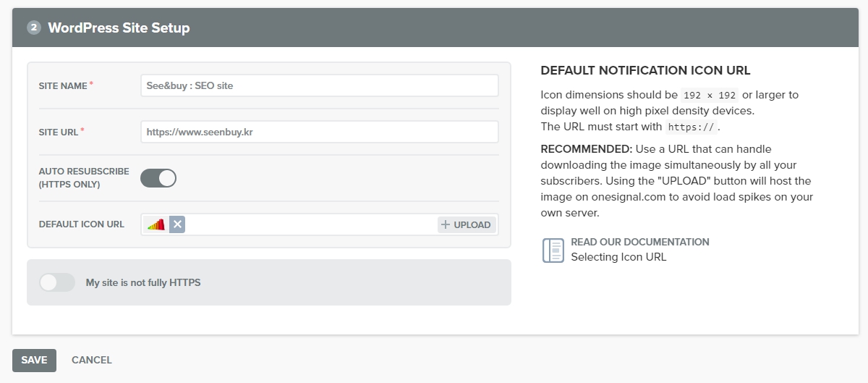Click the empty Default Icon URL field area

point(311,224)
